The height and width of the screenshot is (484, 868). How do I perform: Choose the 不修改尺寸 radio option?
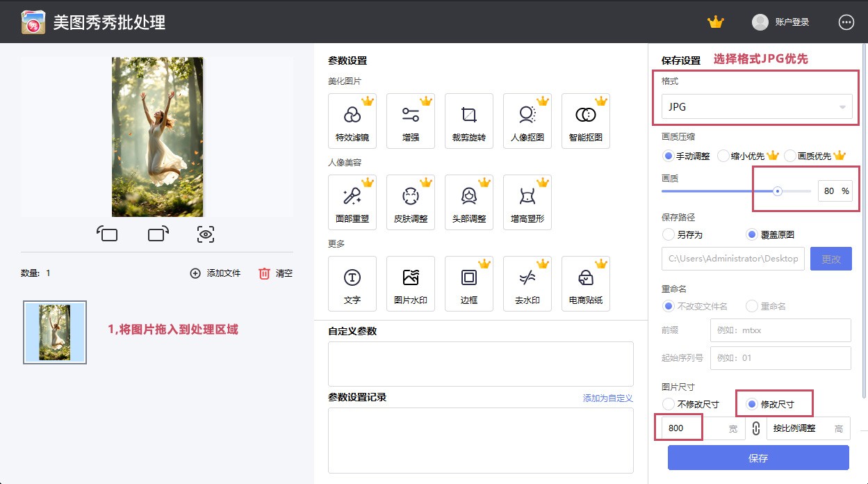pyautogui.click(x=669, y=404)
